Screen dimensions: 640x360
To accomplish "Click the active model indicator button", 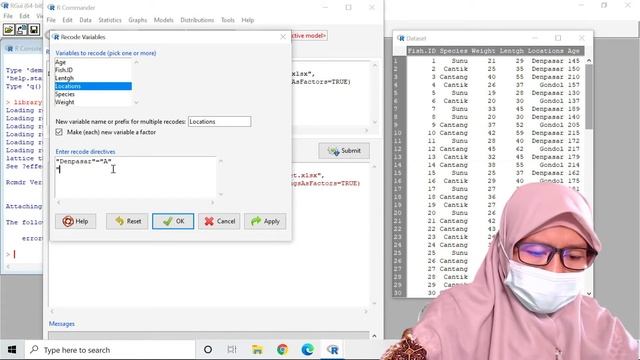I will point(309,36).
